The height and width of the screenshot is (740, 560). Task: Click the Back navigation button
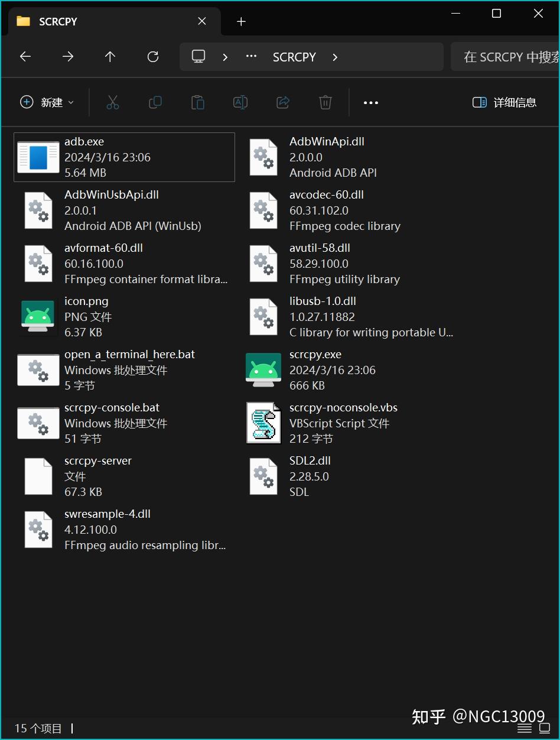tap(25, 56)
